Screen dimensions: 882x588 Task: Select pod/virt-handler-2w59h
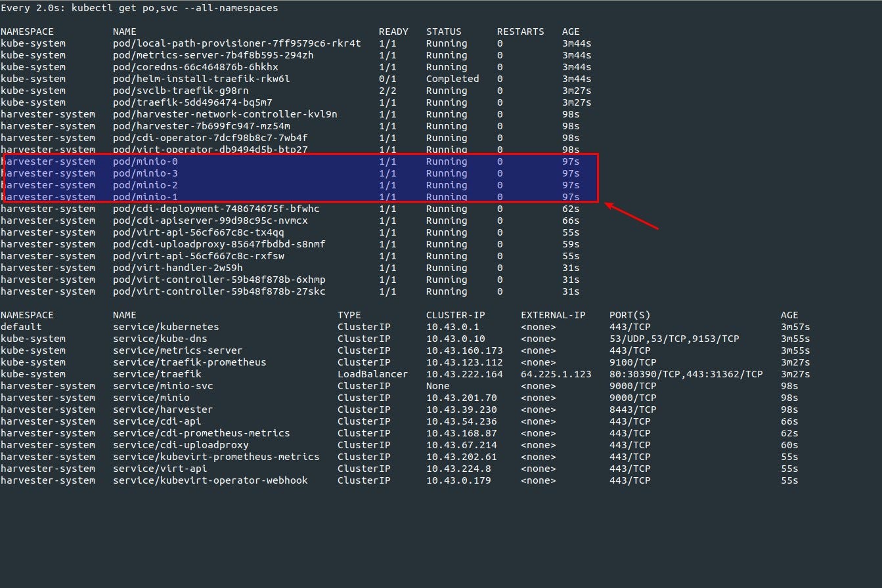coord(177,268)
